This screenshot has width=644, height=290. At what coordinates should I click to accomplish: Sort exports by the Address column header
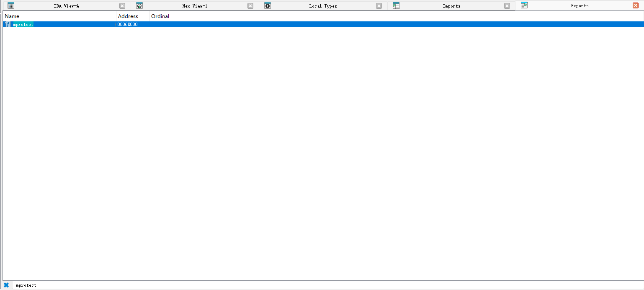[128, 16]
